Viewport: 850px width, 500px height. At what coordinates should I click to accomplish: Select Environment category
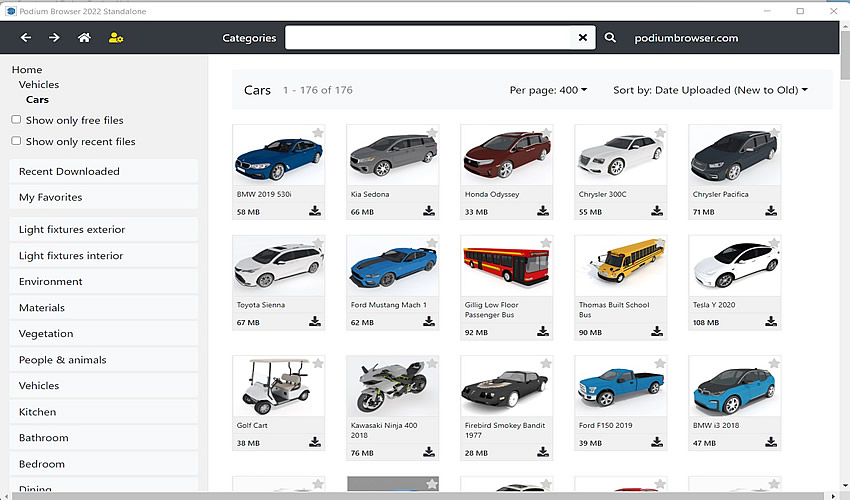[104, 281]
